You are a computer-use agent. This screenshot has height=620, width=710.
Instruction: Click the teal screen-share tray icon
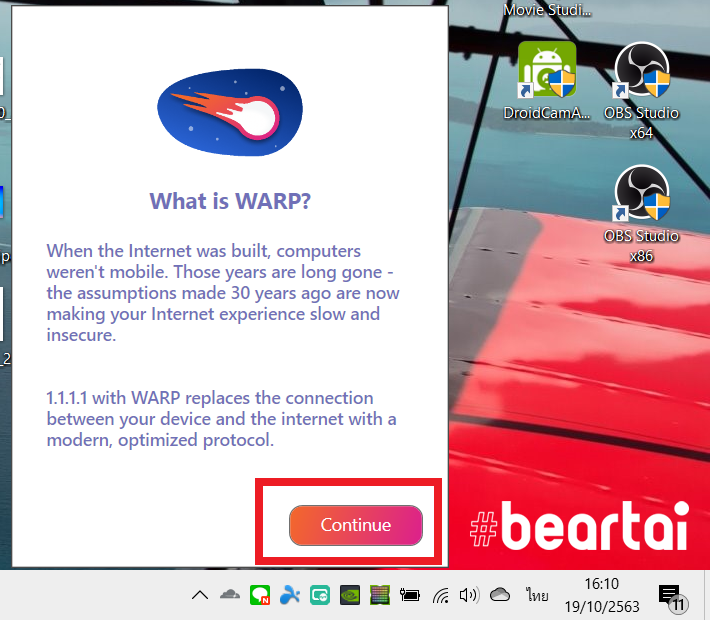[320, 595]
